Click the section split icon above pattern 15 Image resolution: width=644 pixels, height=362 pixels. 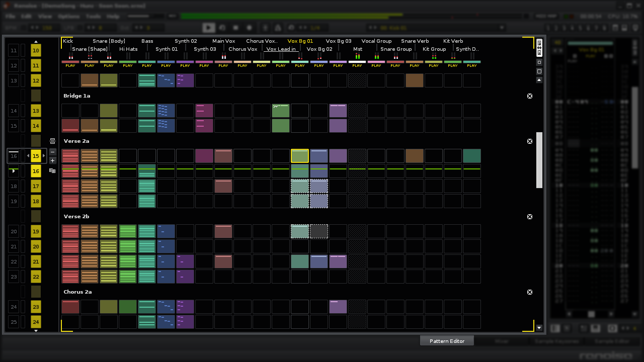point(52,141)
